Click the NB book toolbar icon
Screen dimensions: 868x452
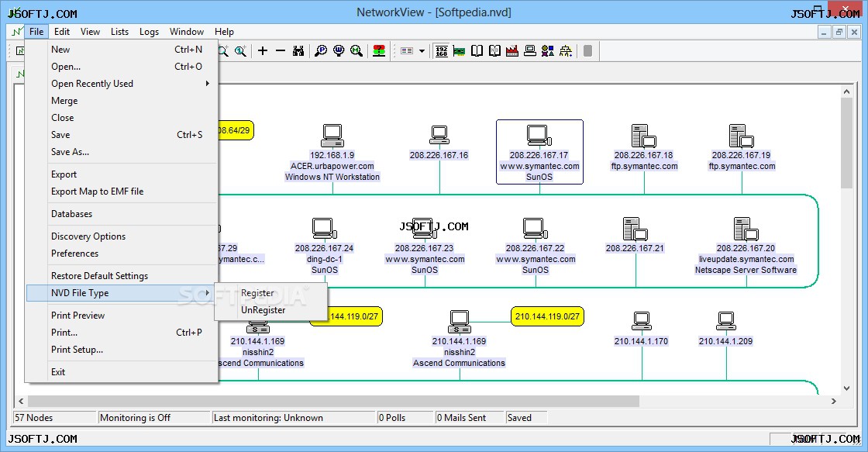[494, 51]
